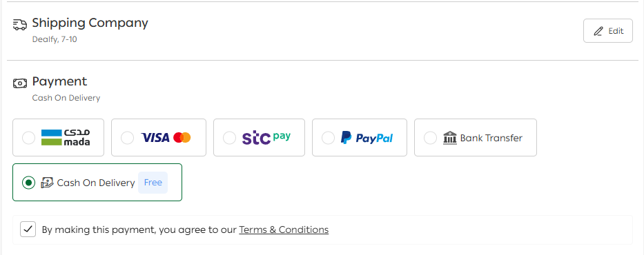Edit the shipping company
The height and width of the screenshot is (255, 644).
608,31
